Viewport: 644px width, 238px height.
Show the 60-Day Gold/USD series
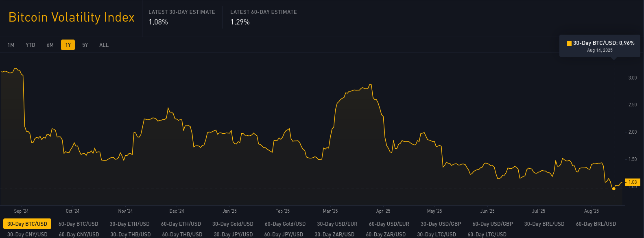coord(285,224)
